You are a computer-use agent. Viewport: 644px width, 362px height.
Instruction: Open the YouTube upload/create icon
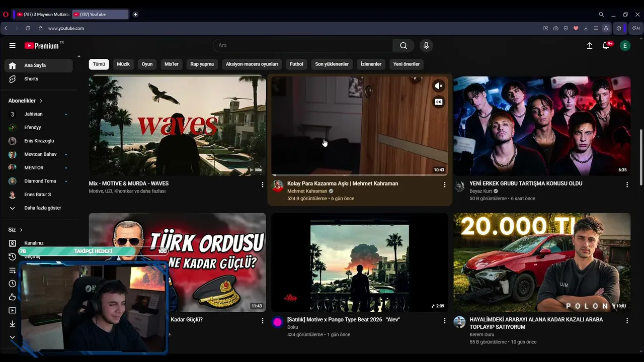click(x=590, y=46)
